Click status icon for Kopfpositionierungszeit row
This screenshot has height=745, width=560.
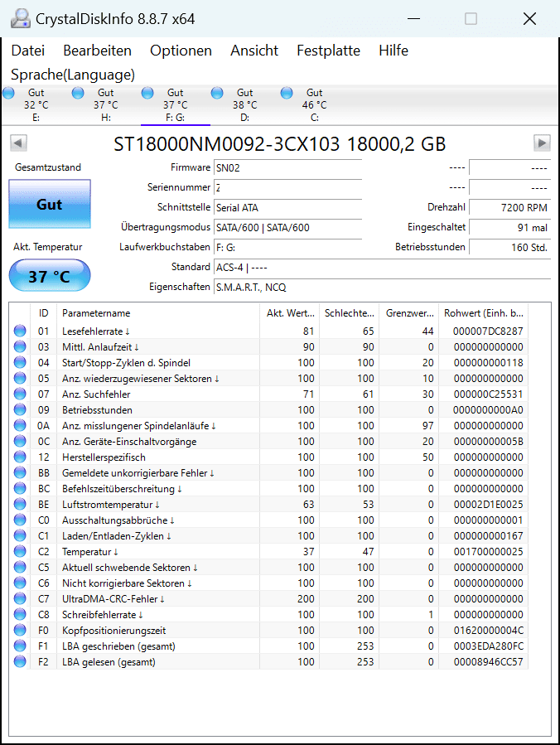pyautogui.click(x=20, y=630)
